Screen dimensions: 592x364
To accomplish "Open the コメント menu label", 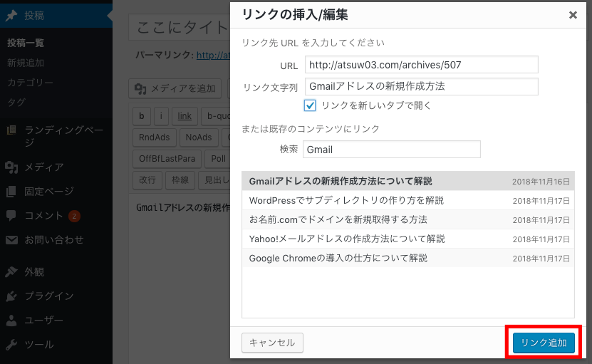I will (x=43, y=216).
